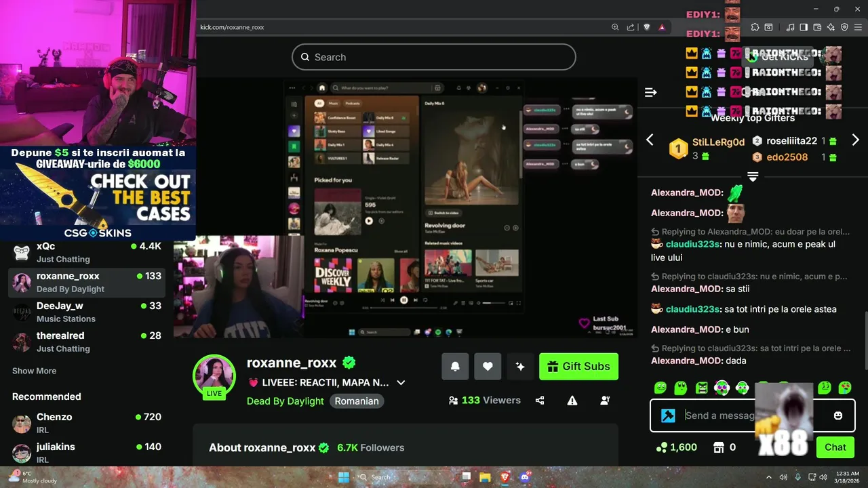Insert the first smiling green Kick emote
This screenshot has width=868, height=488.
(x=660, y=388)
